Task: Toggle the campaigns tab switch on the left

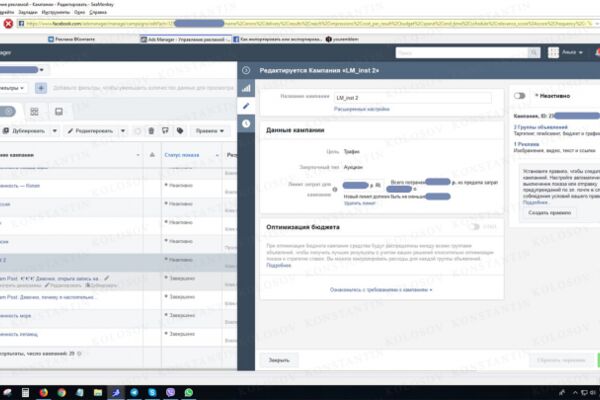Action: [x=7, y=111]
